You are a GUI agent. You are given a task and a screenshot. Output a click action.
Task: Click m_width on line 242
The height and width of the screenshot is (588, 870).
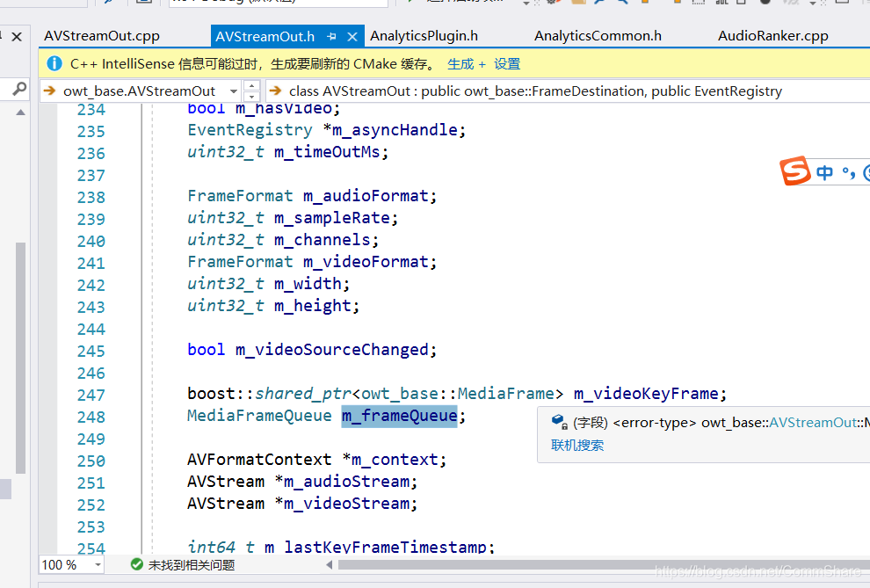[x=308, y=284]
